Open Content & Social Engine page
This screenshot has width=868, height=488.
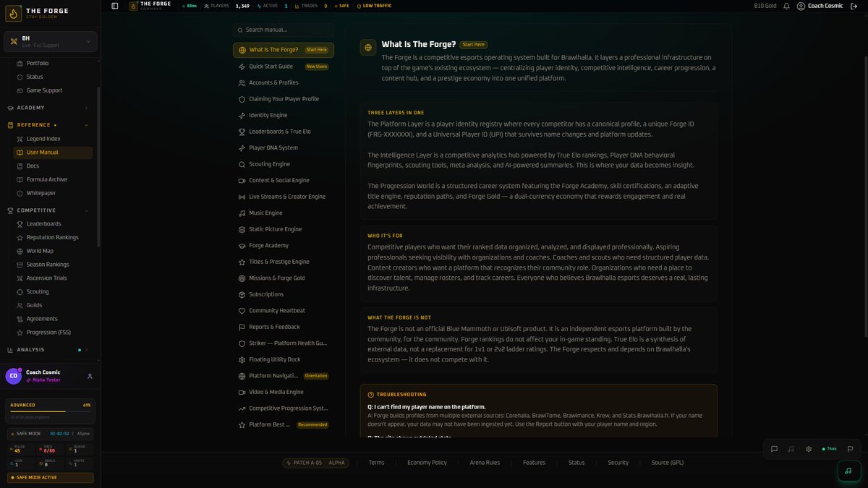coord(284,180)
